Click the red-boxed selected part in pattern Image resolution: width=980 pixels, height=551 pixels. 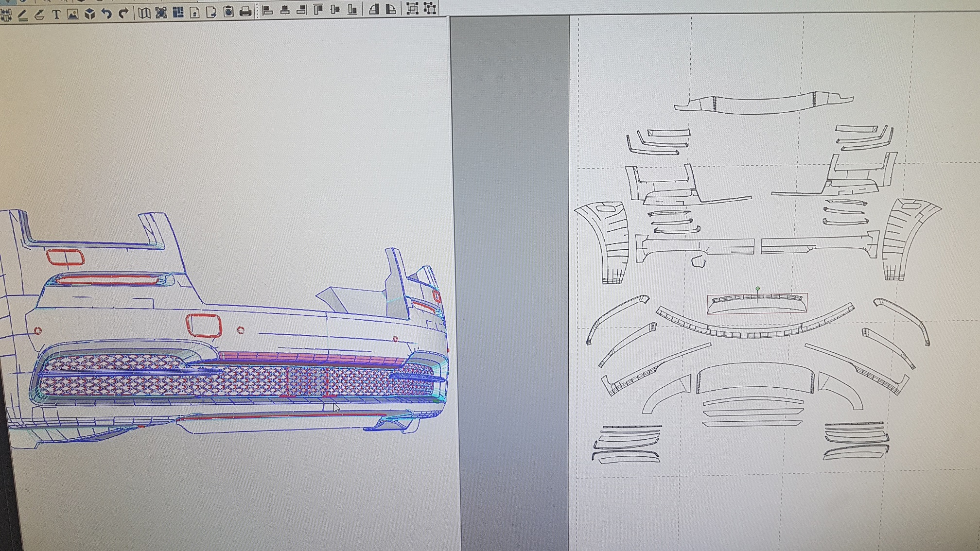(757, 304)
